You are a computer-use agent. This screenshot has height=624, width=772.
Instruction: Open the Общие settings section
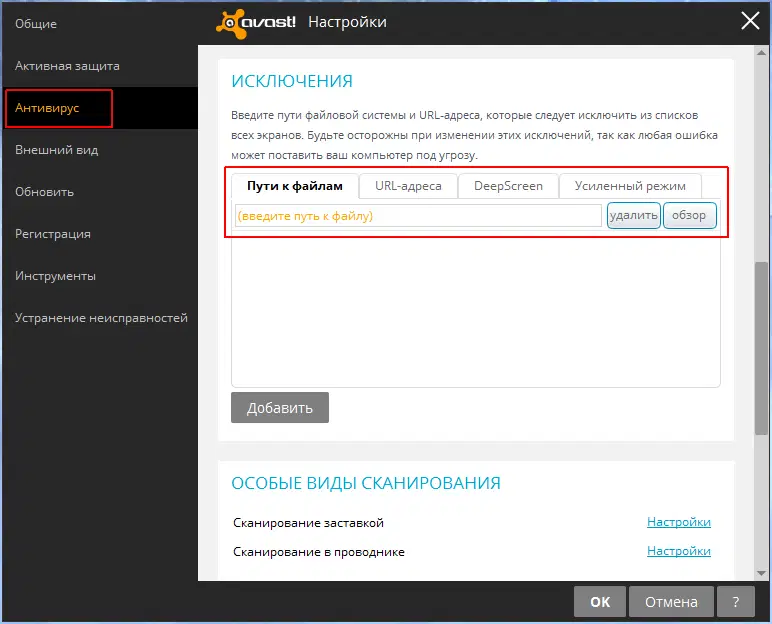click(36, 24)
